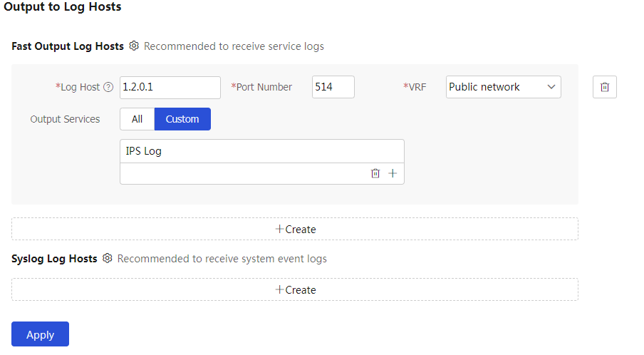
Task: Select the IPS Log entry in services list
Action: 262,151
